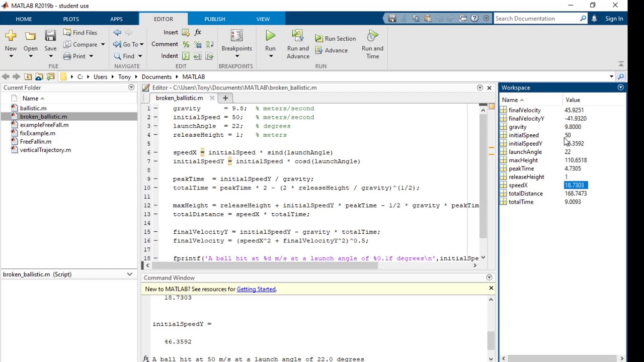Click the Save floppy disk icon
644x362 pixels.
tap(50, 35)
